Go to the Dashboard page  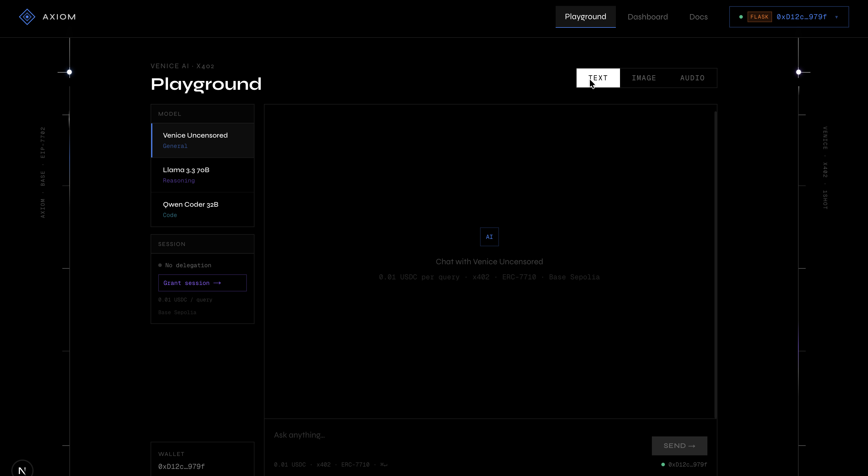pyautogui.click(x=648, y=17)
